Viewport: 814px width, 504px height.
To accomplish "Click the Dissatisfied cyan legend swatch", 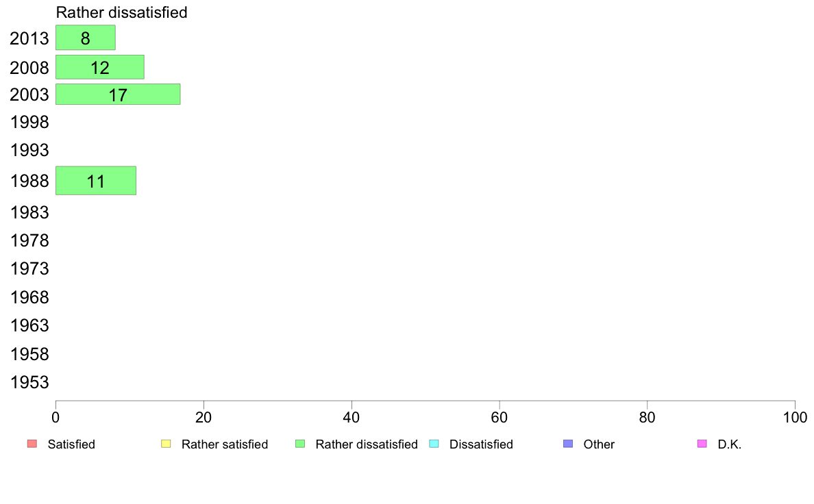I will 434,444.
